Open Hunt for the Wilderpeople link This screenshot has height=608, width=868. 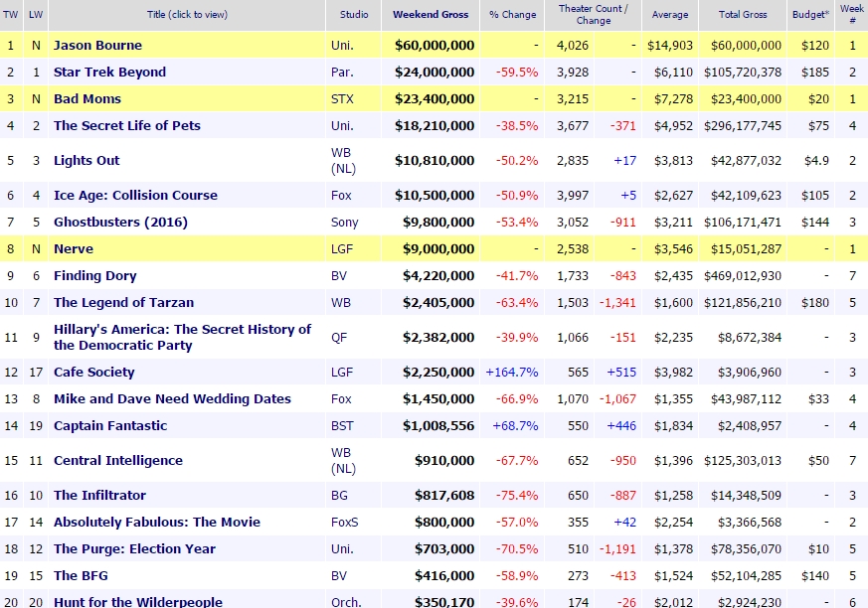click(x=138, y=601)
